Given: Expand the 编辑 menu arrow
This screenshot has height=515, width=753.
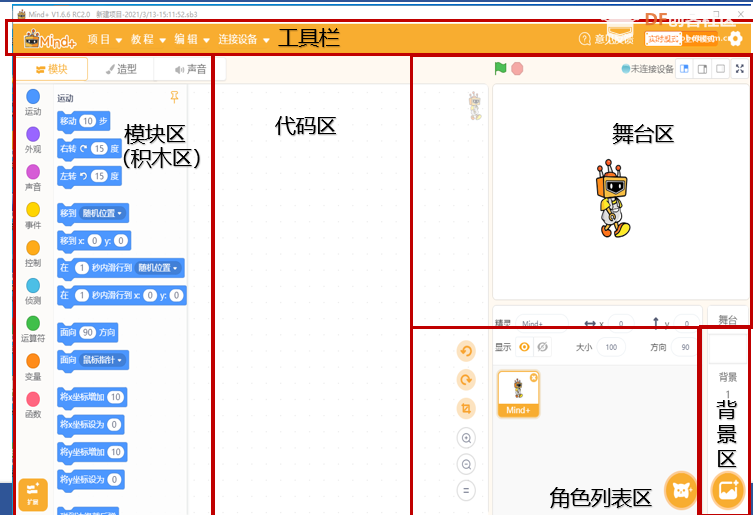Looking at the screenshot, I should click(x=206, y=40).
